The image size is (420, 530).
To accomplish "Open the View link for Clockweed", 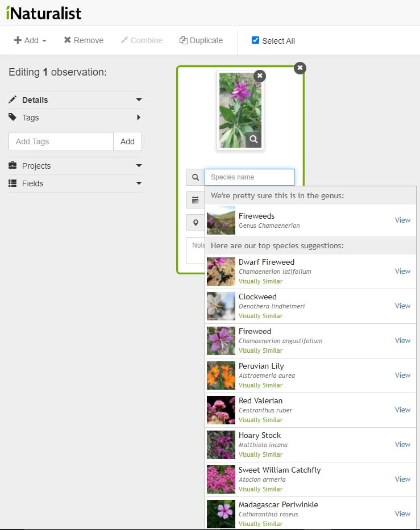I will pos(402,306).
